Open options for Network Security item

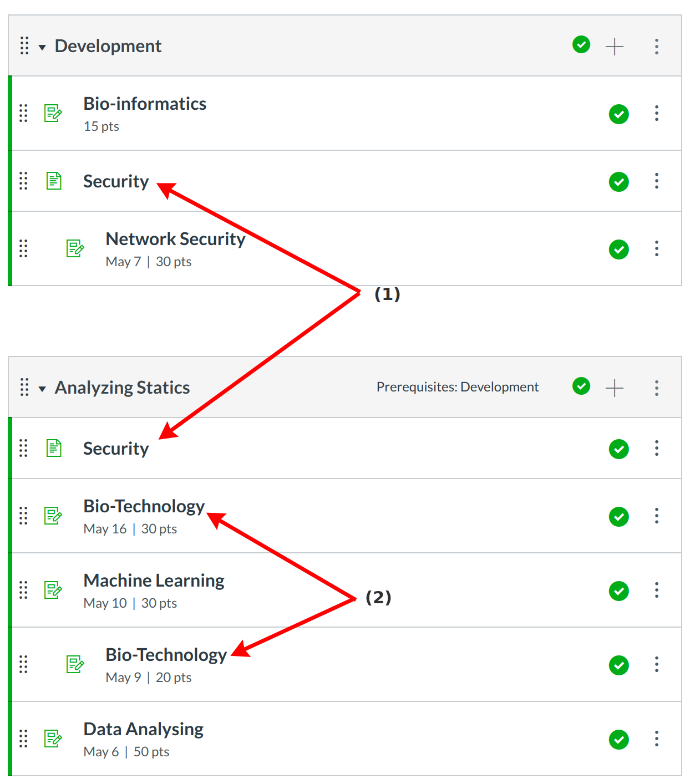[x=656, y=249]
